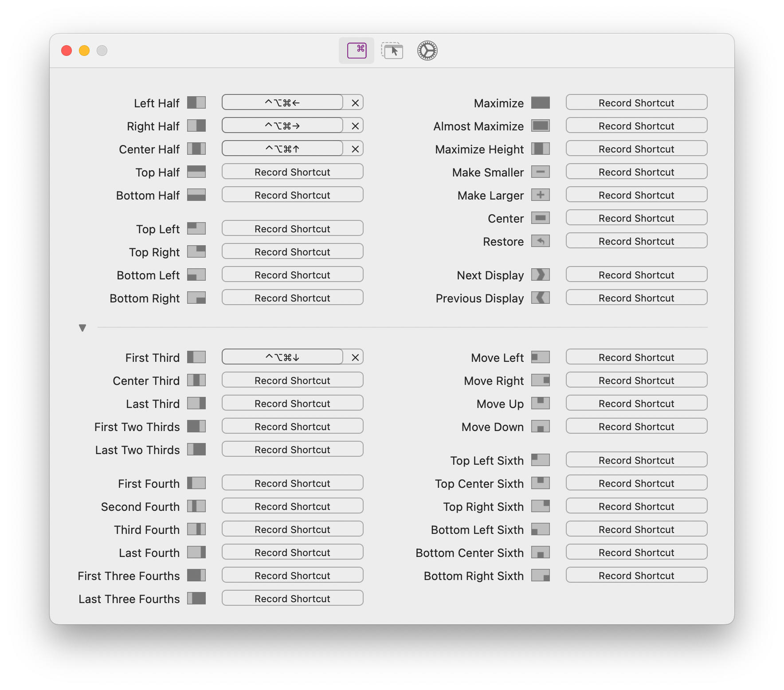The image size is (784, 690).
Task: Click the First Third position icon
Action: click(196, 357)
